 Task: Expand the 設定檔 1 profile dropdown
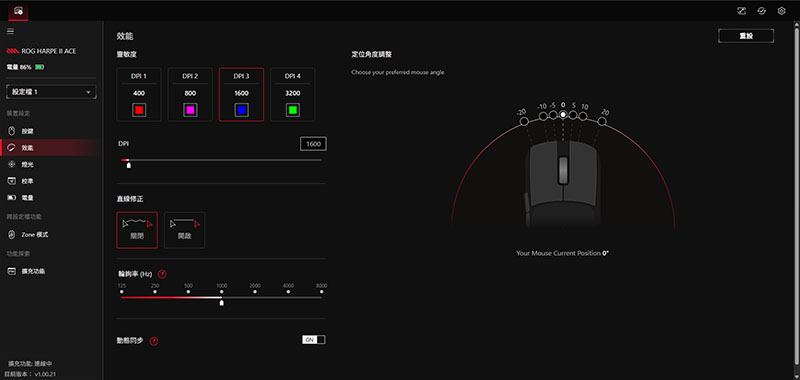point(52,92)
